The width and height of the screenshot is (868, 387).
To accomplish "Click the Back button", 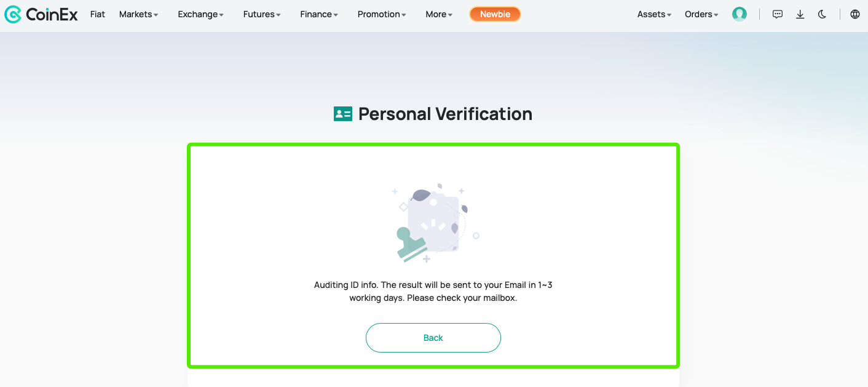I will click(x=433, y=338).
